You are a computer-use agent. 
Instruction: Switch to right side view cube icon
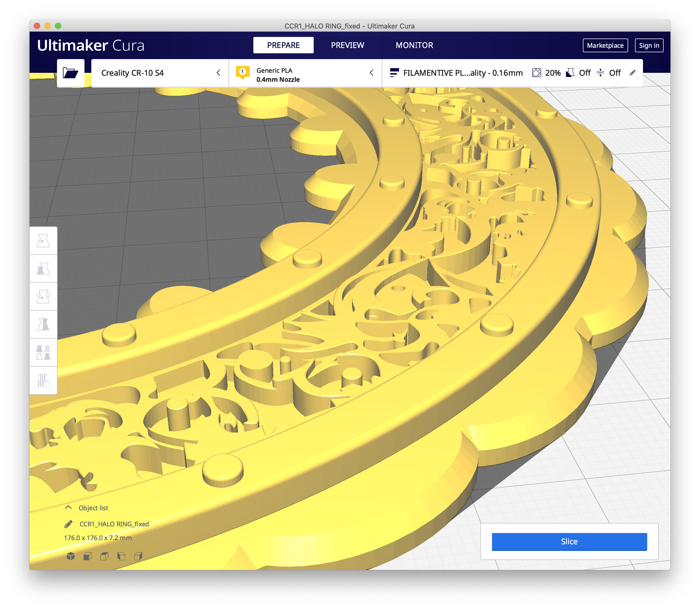pos(138,556)
